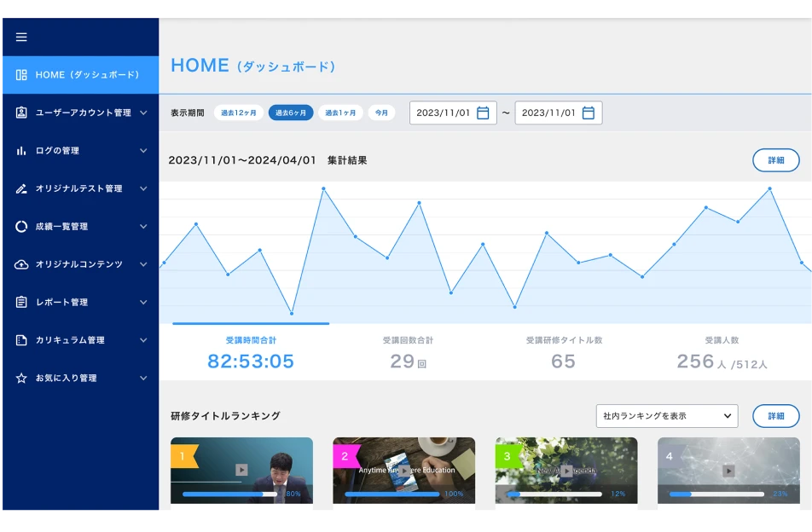Expand the カリキュラム管理 chevron

[x=143, y=340]
